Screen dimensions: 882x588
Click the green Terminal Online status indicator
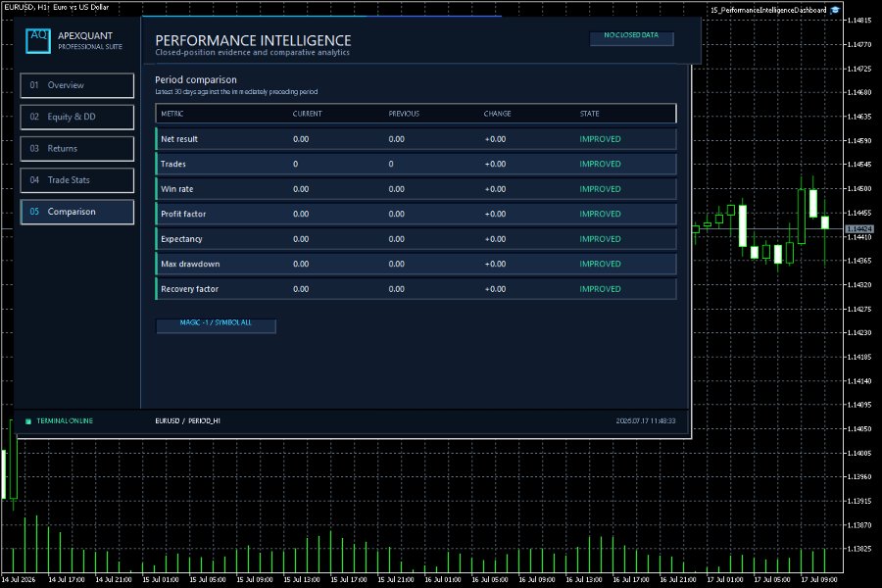(28, 420)
